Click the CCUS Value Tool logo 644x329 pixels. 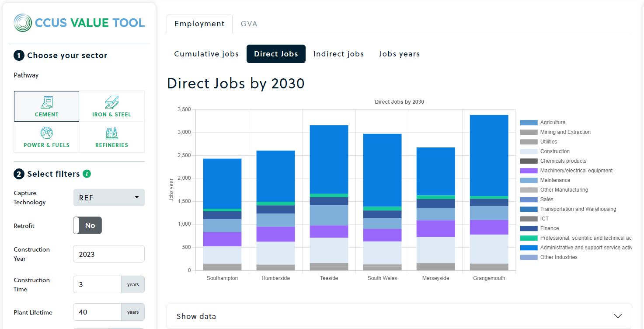(79, 23)
